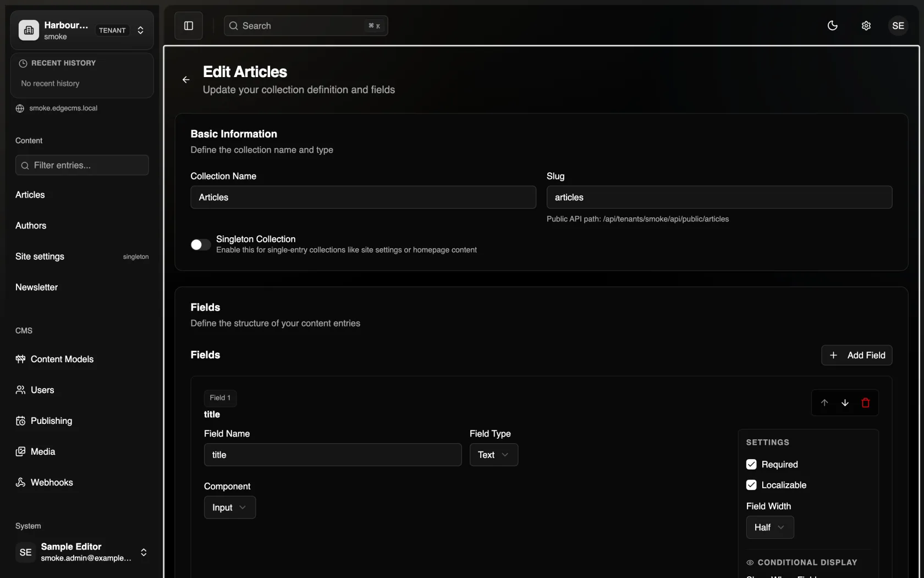Toggle the sidebar panel icon
Screen dimensions: 924x578
[189, 26]
